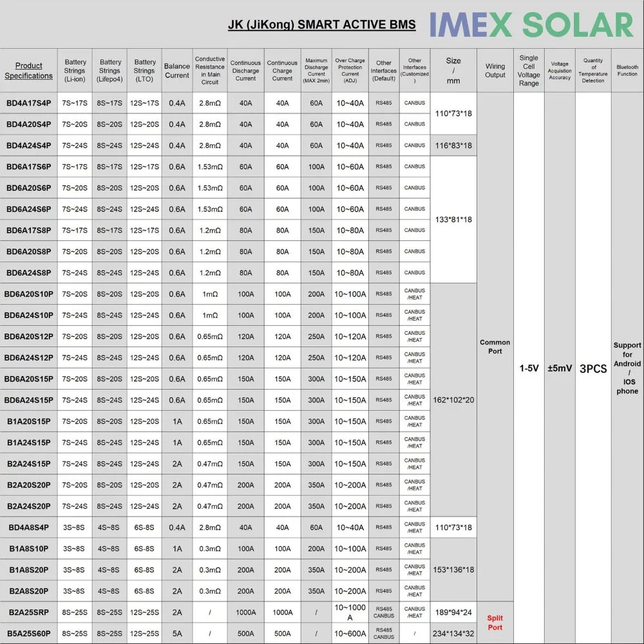The width and height of the screenshot is (644, 644).
Task: Click the '153*136*18' size cell
Action: click(453, 570)
